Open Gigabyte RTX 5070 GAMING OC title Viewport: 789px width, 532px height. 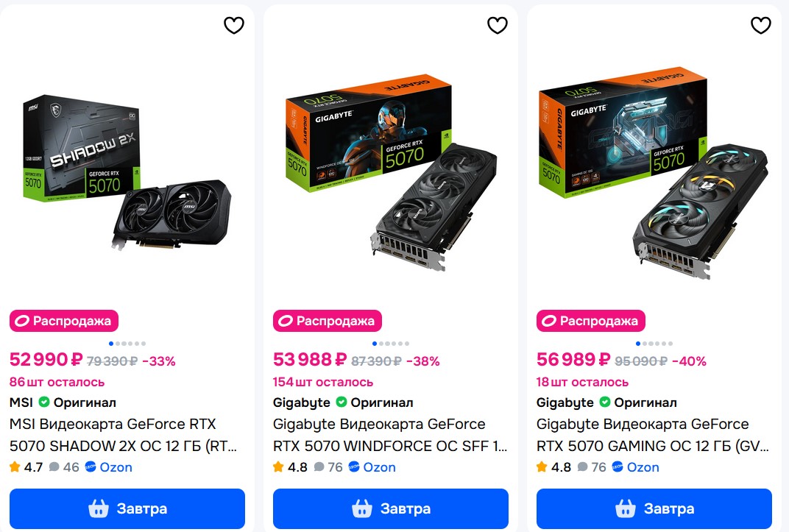point(653,435)
